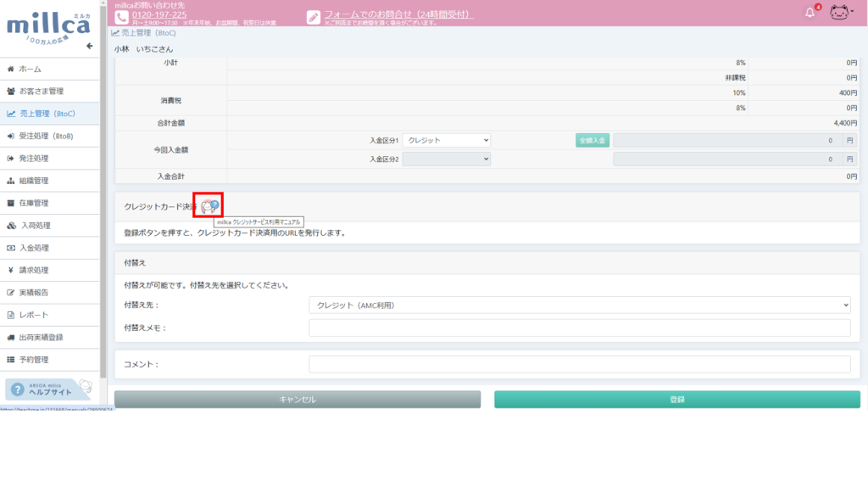Go to ホーム in sidebar

(31, 69)
